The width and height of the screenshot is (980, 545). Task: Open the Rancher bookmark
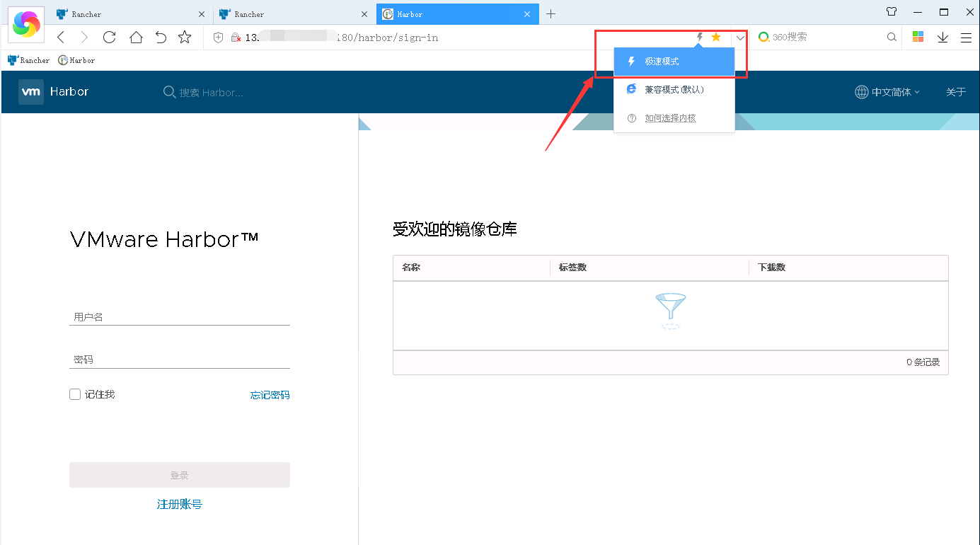pyautogui.click(x=28, y=60)
